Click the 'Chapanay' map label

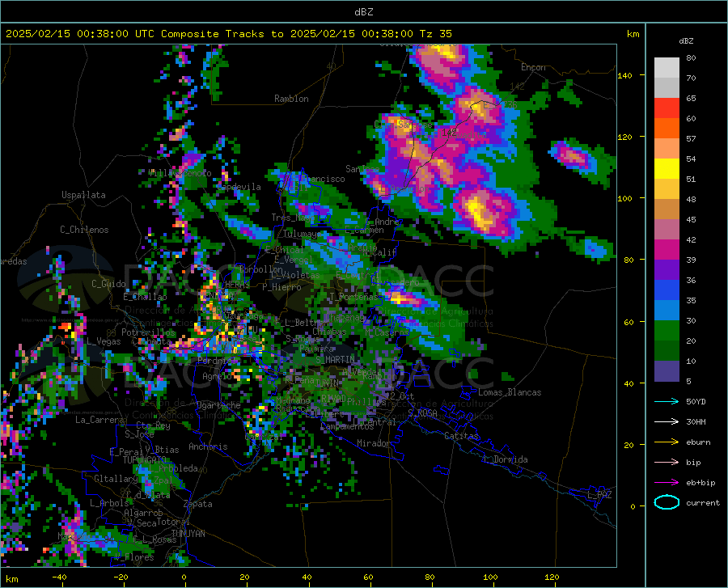click(x=344, y=318)
